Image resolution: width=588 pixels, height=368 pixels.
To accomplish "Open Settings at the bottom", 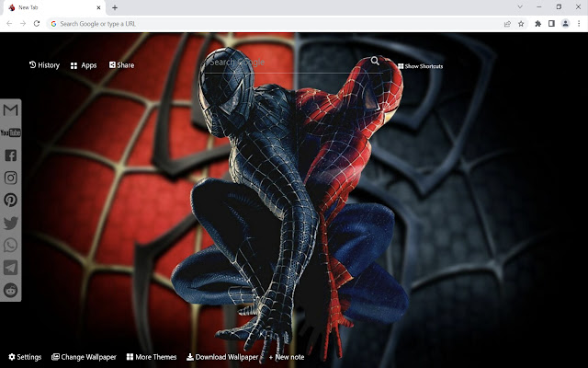I will (25, 357).
